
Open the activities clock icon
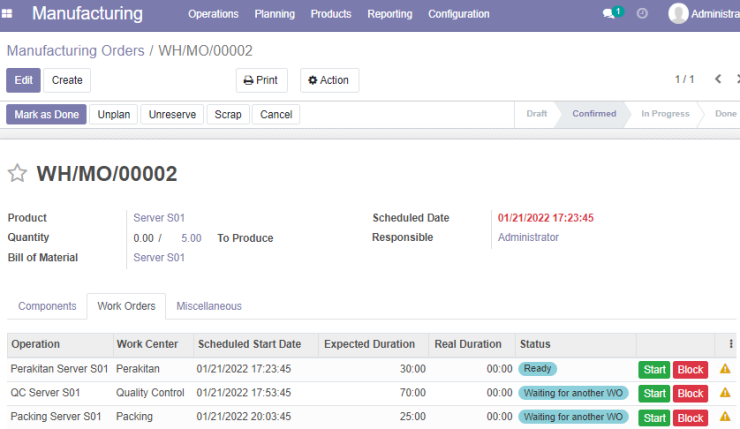642,13
